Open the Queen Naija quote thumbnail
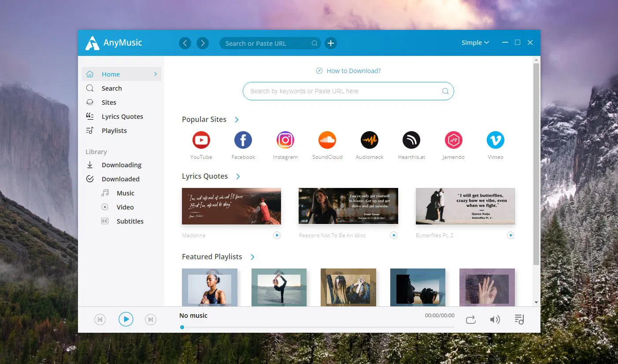The width and height of the screenshot is (618, 364). (x=465, y=206)
